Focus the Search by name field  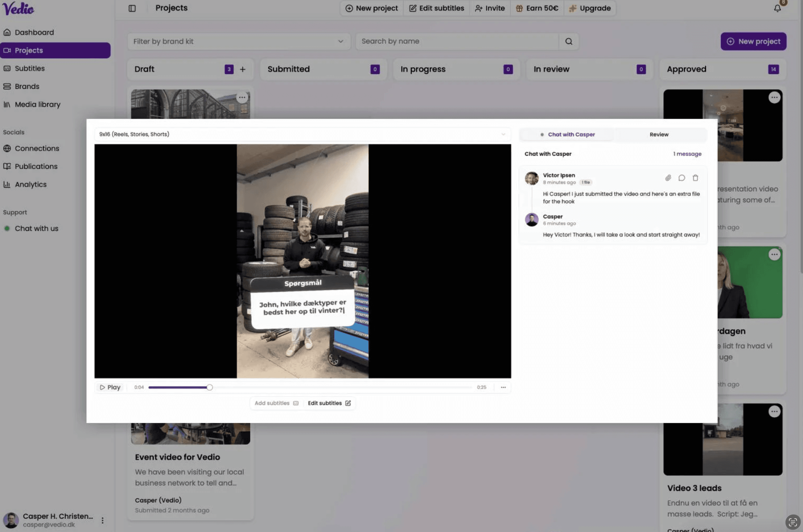tap(456, 41)
